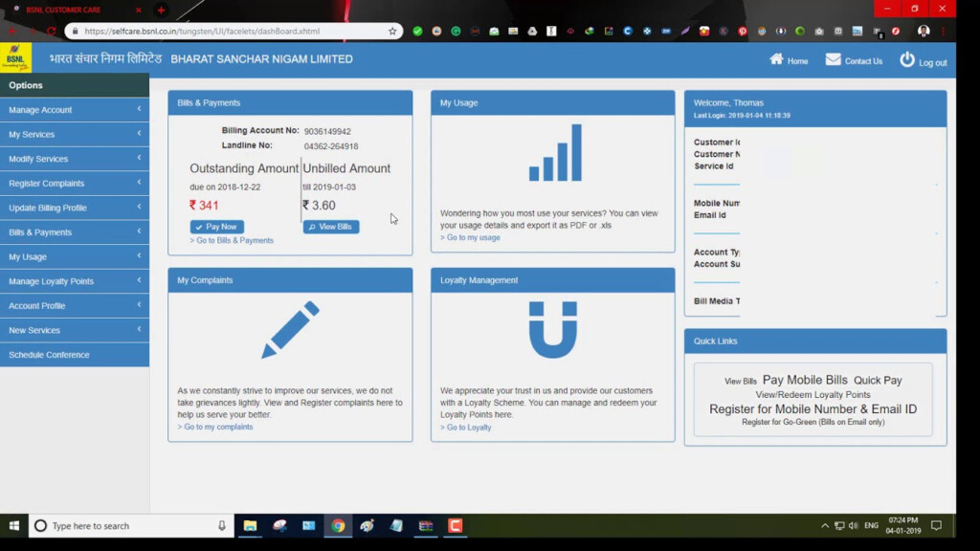Follow Go to Bills & Payments link
Image resolution: width=980 pixels, height=551 pixels.
click(232, 240)
